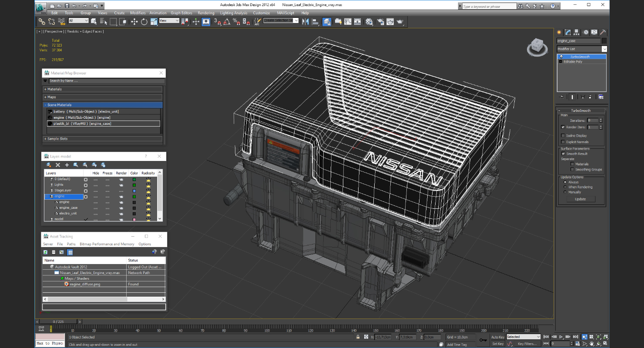Toggle the Angle Snap icon
Image resolution: width=644 pixels, height=348 pixels.
click(227, 22)
